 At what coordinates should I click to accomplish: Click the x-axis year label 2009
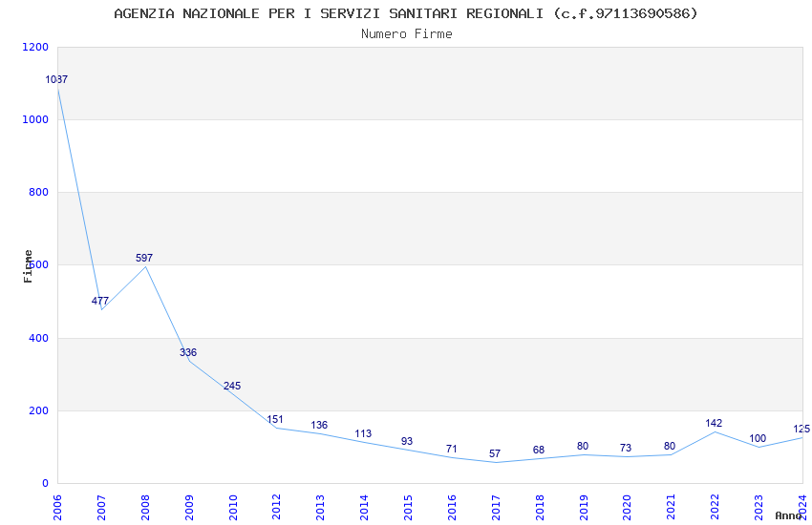(188, 508)
